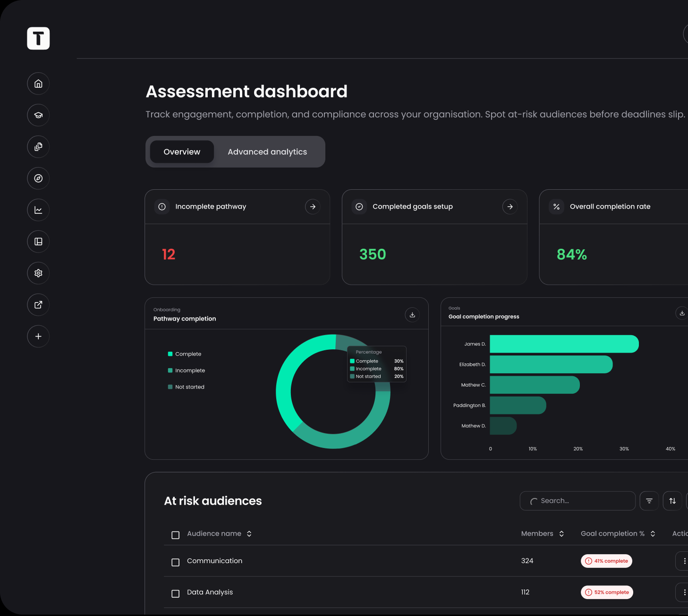The width and height of the screenshot is (688, 616).
Task: Check the Data Analysis row checkbox
Action: point(176,594)
